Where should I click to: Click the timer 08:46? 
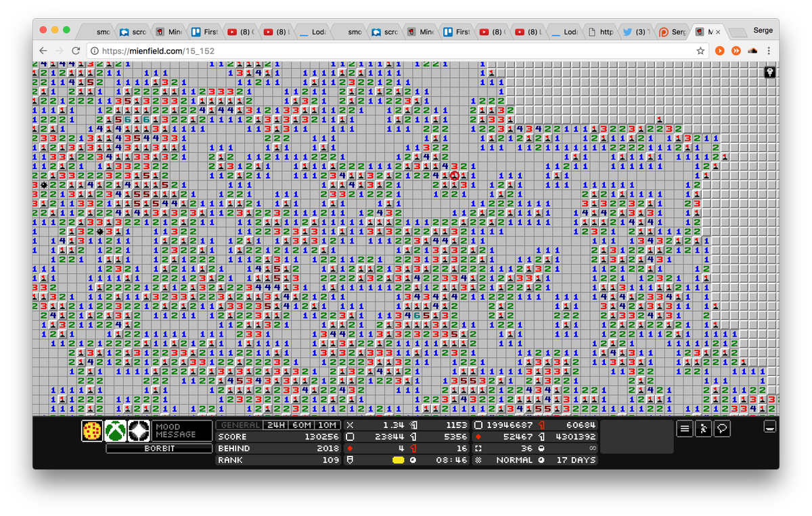tap(451, 460)
